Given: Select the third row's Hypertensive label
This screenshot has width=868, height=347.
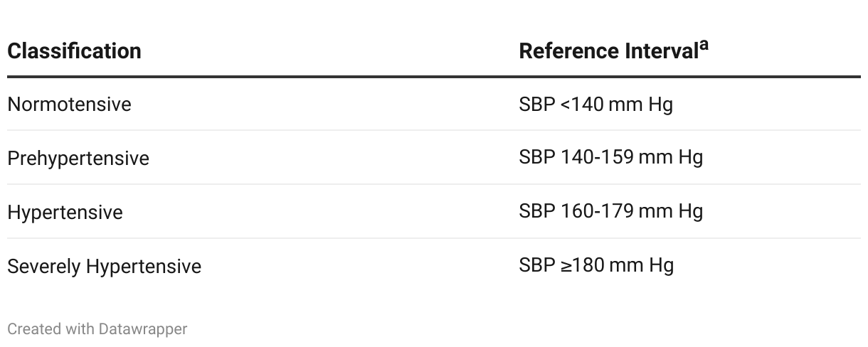Looking at the screenshot, I should [x=65, y=213].
